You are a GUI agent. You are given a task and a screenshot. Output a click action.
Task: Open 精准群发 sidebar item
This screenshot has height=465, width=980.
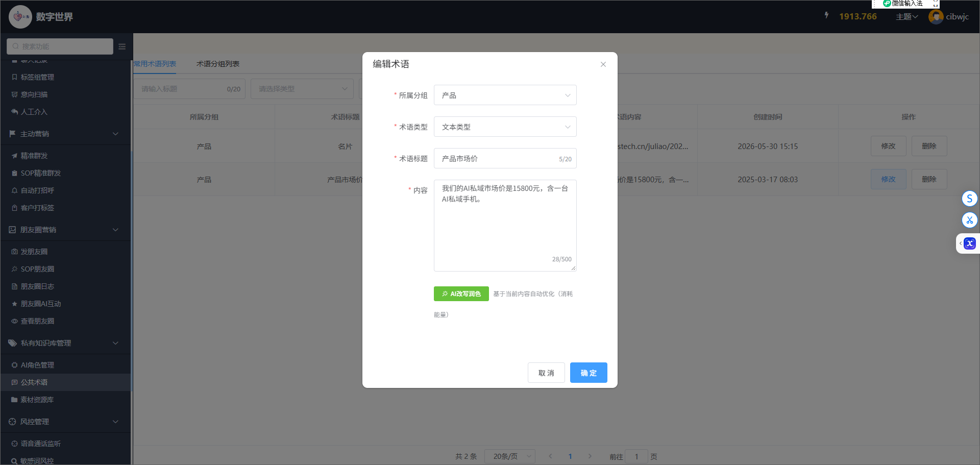click(34, 156)
